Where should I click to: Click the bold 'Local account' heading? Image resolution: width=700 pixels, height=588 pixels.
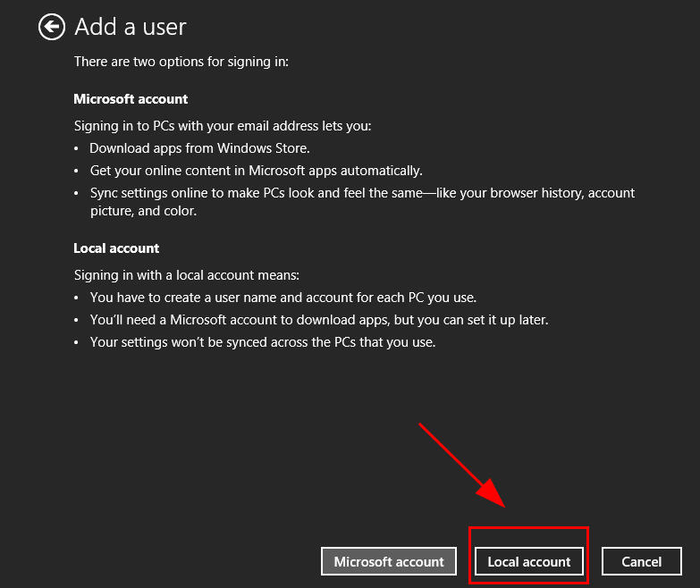click(116, 248)
